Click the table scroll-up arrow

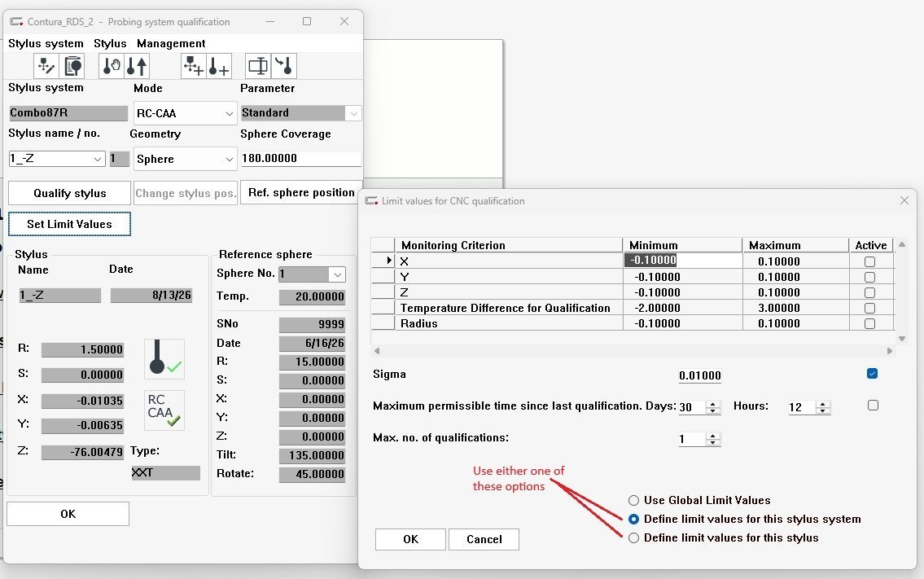(901, 244)
